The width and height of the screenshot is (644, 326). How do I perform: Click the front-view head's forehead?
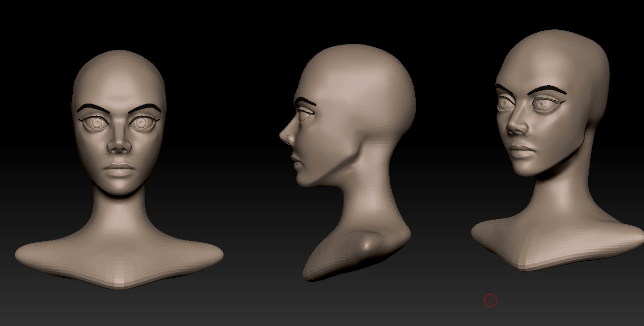119,80
